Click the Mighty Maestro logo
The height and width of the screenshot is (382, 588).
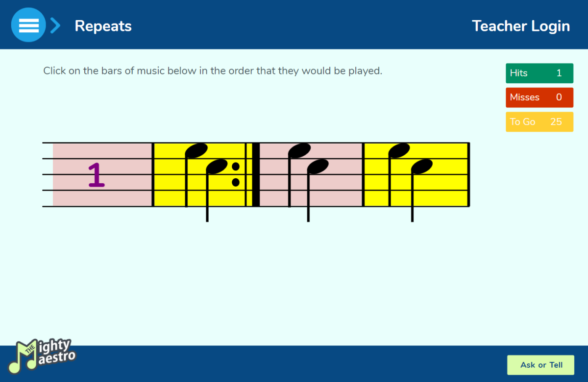click(43, 355)
